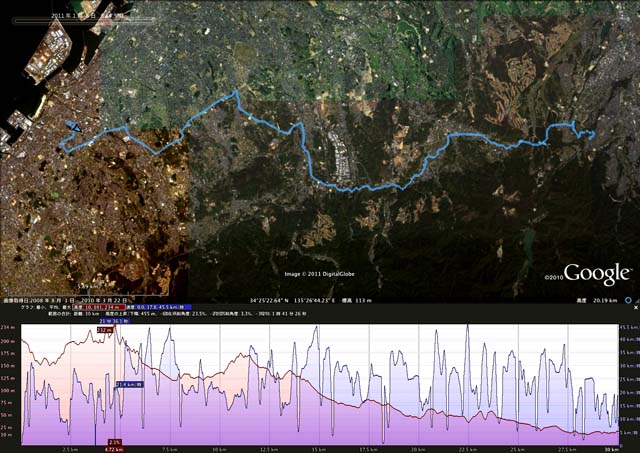Screen dimensions: 640x453
Task: Click the 4.72 km distance marker
Action: [x=115, y=450]
